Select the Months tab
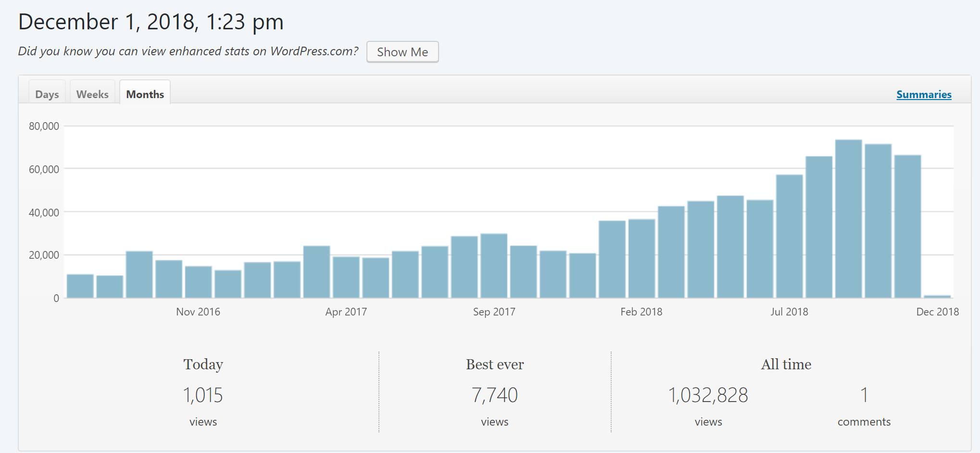 tap(145, 94)
